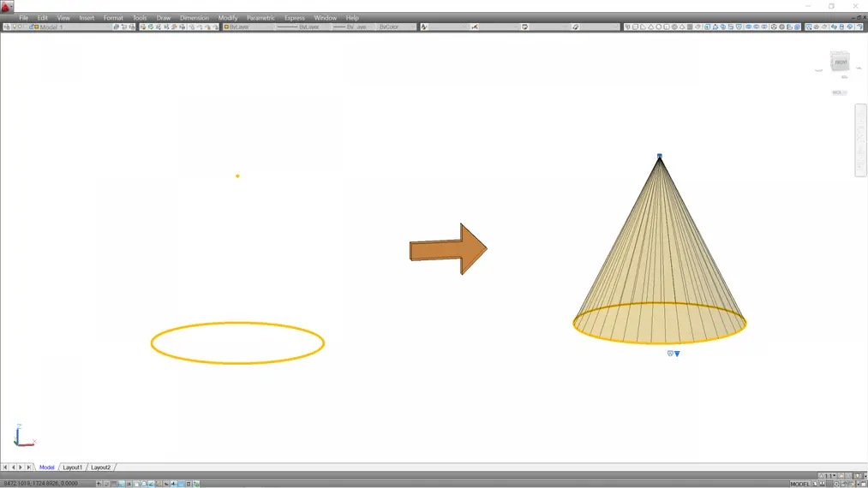The height and width of the screenshot is (488, 868).
Task: Click the next layout arrow beside Model tab
Action: coord(21,467)
